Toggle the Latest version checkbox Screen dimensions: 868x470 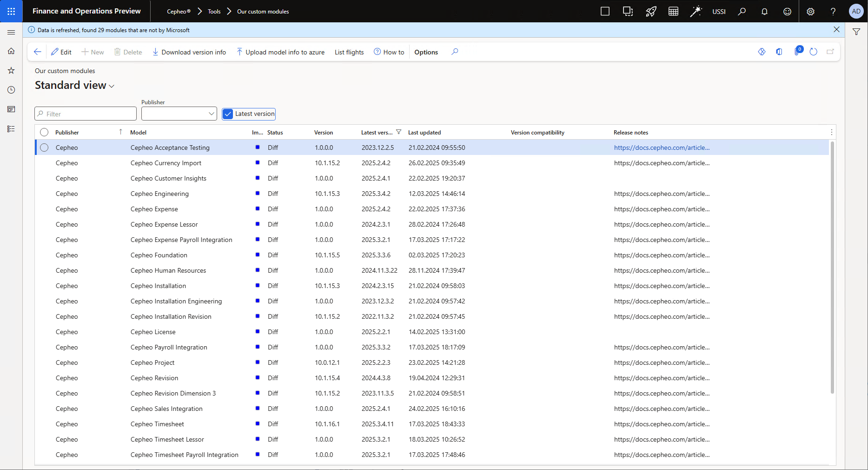(228, 114)
